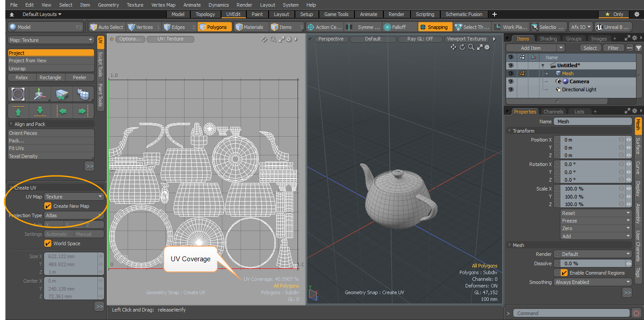The image size is (644, 320).
Task: Click the Align UVs down arrow icon
Action: 40,111
